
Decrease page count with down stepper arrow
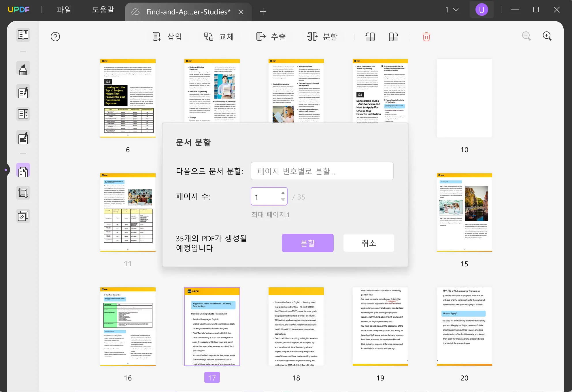283,199
